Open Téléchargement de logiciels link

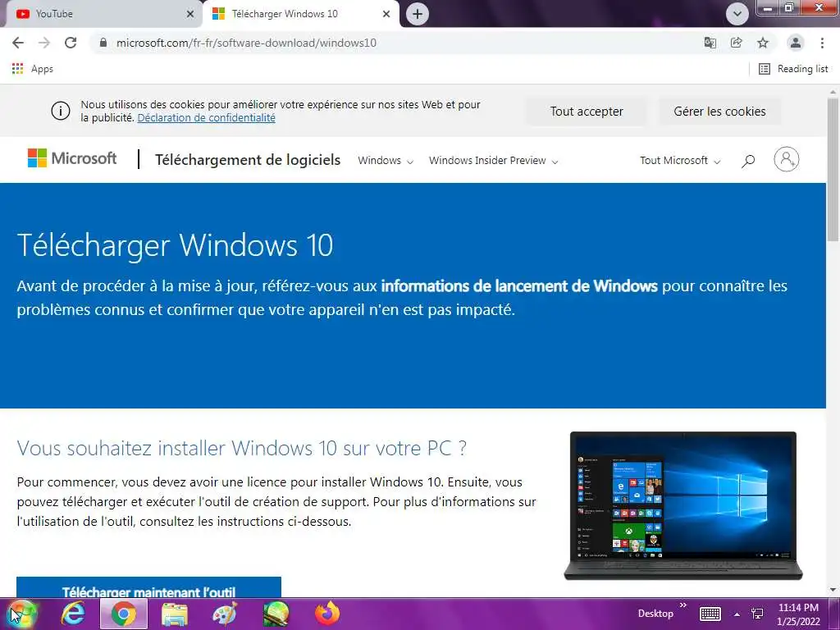248,160
